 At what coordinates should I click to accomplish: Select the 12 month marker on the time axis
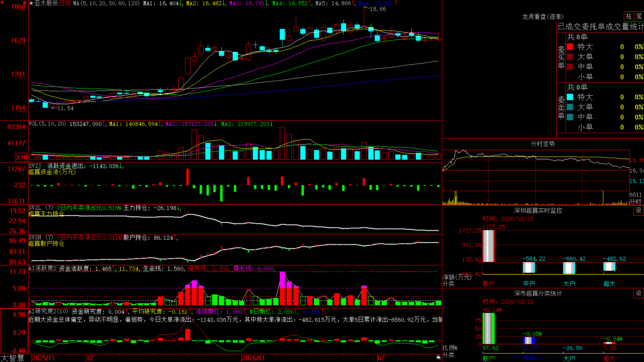click(x=90, y=358)
